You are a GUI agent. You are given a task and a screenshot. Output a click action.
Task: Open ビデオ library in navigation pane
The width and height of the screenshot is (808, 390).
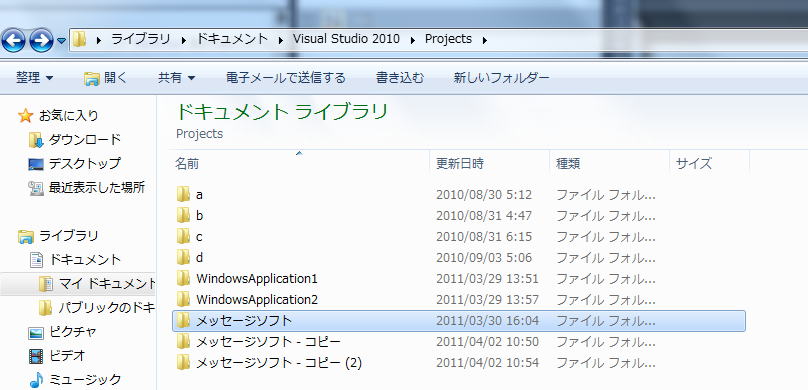point(67,355)
